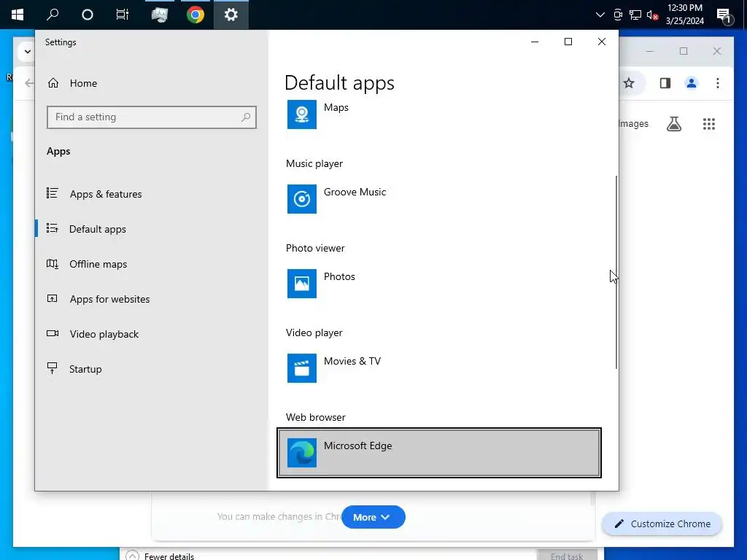The width and height of the screenshot is (747, 560).
Task: Change photo viewer from Photos
Action: tap(438, 284)
